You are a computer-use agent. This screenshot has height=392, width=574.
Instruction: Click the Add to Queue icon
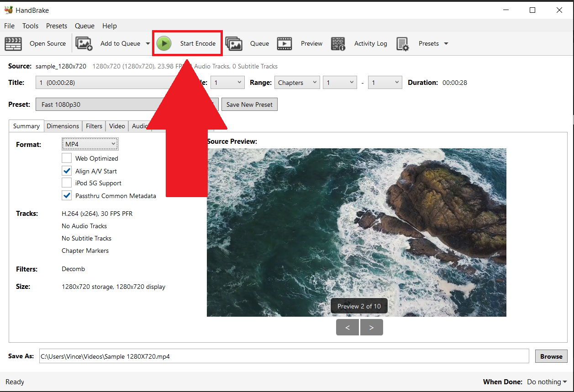[84, 43]
